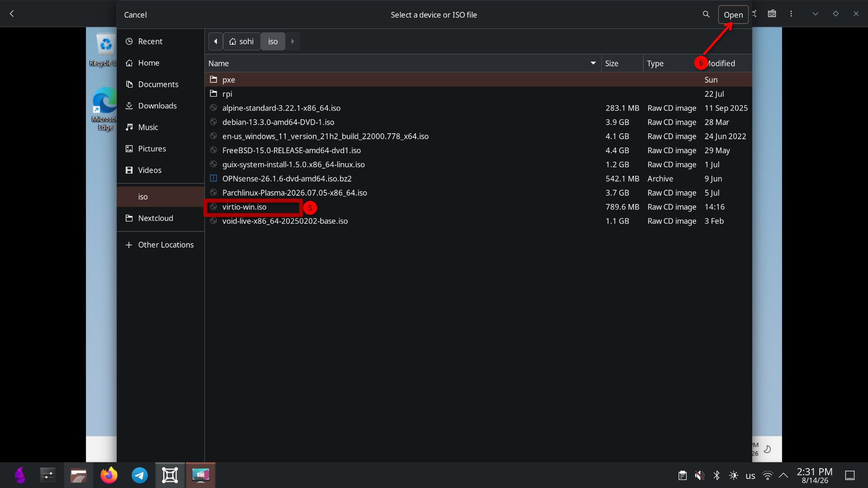Open Documents in the sidebar

point(160,84)
